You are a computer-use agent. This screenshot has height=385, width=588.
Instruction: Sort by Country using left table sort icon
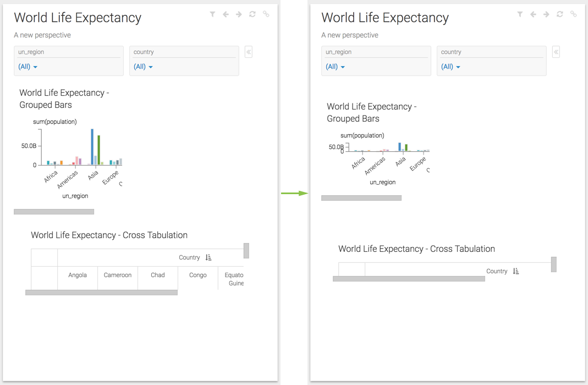(208, 257)
